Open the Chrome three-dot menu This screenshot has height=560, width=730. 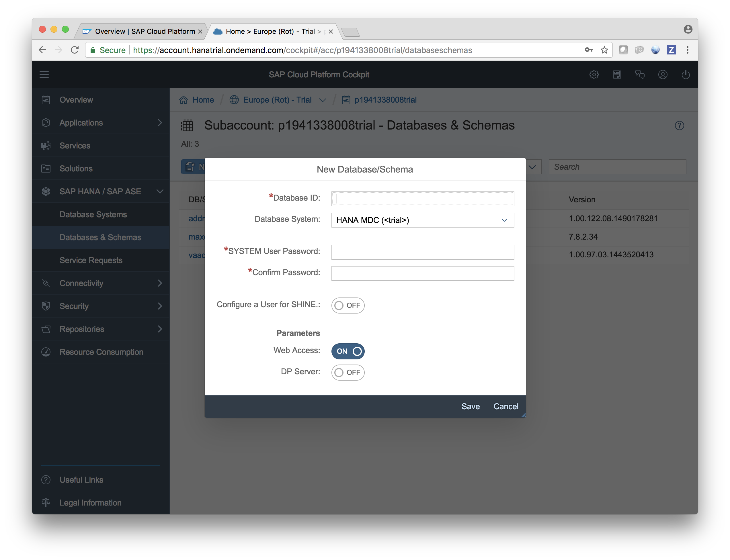[x=687, y=50]
